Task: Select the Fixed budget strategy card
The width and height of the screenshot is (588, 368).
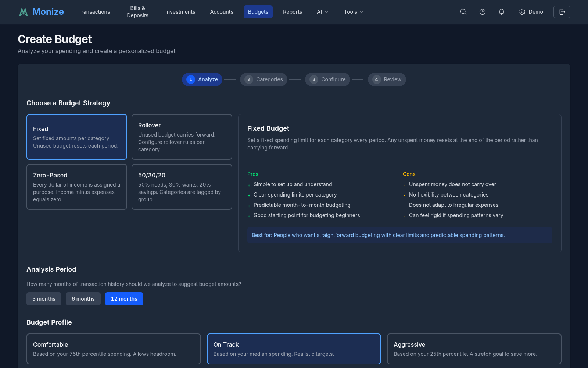Action: pos(77,137)
